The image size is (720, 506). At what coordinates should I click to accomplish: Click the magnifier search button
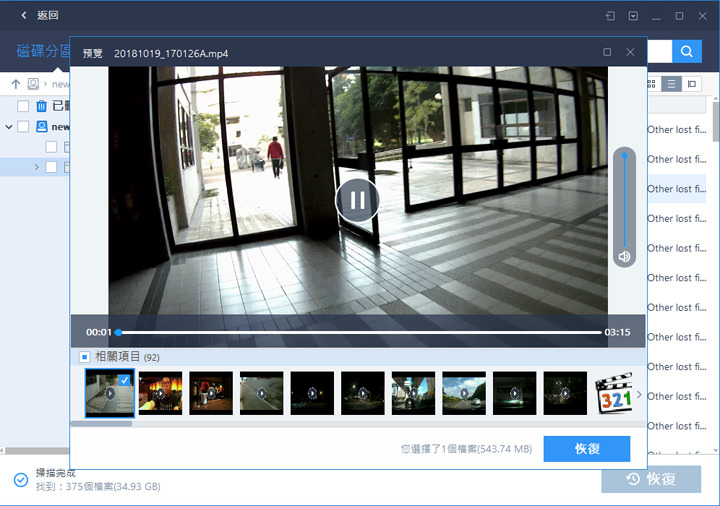pos(687,52)
